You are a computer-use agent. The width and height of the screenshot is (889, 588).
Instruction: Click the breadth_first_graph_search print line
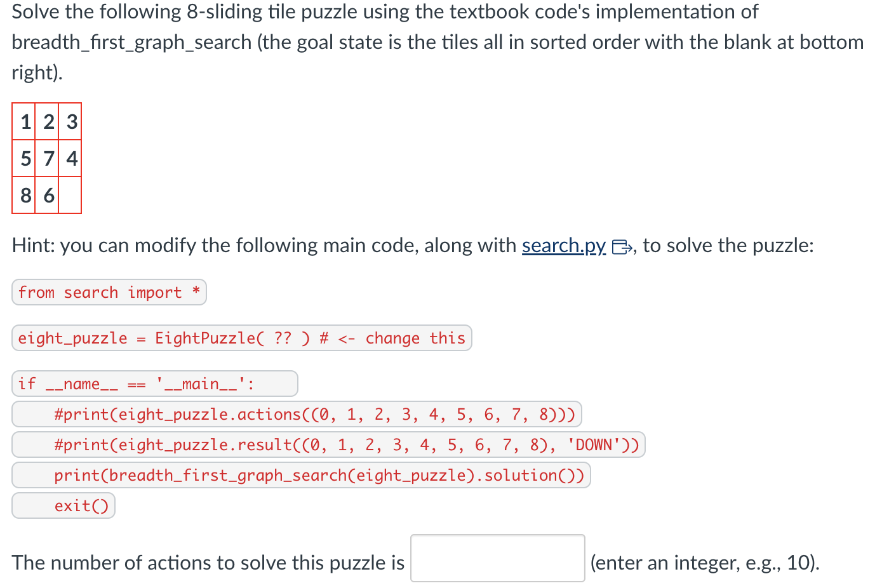[x=301, y=475]
